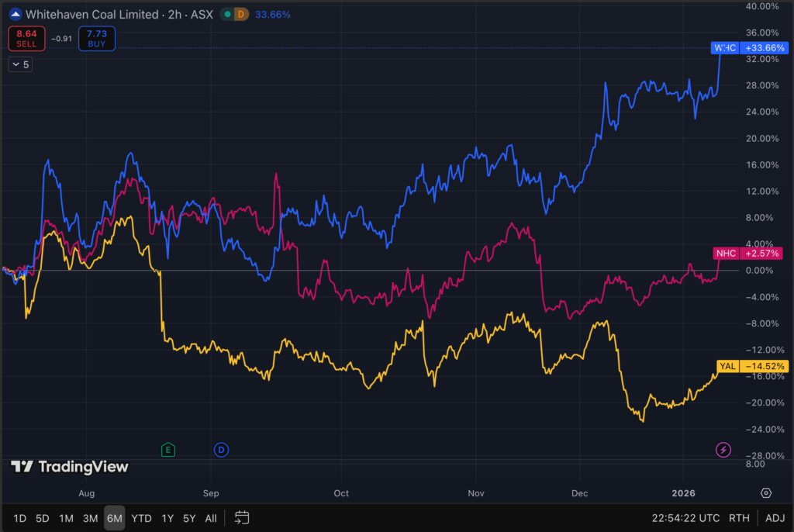The image size is (794, 532).
Task: Click the green earnings 'E' marker
Action: (x=167, y=449)
